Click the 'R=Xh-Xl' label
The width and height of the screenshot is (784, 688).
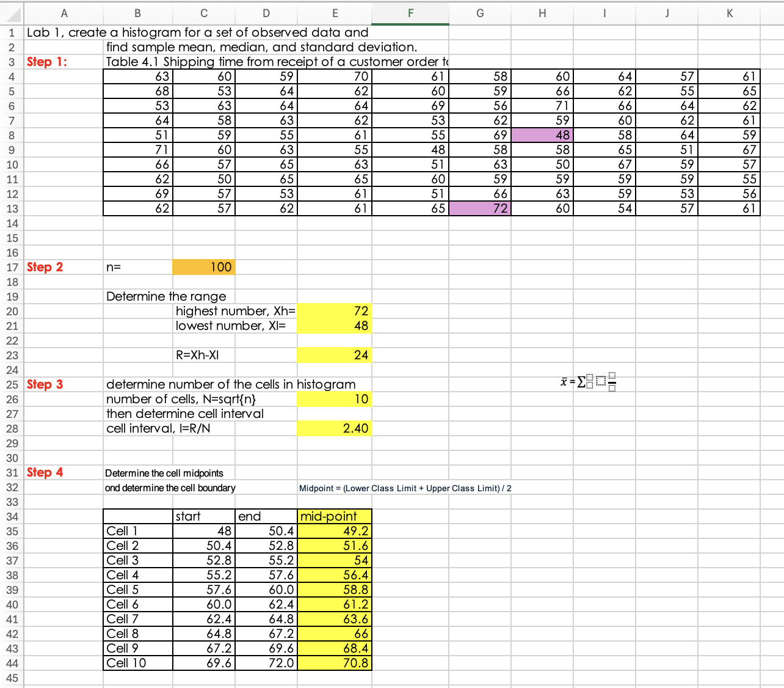[x=197, y=355]
